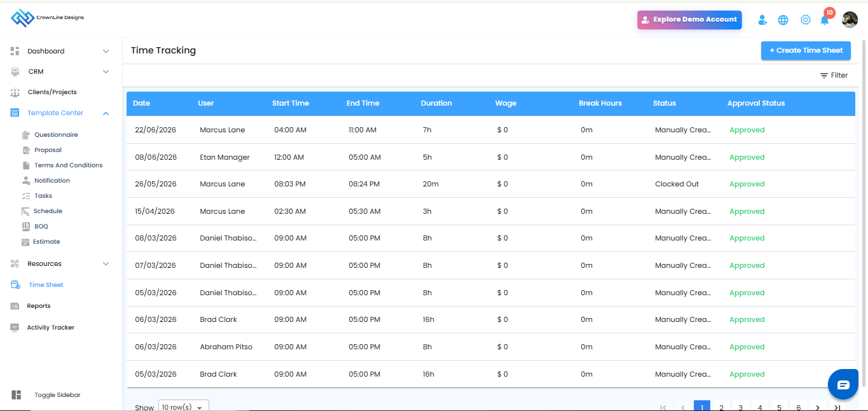Collapse the Template Center section

pos(106,113)
